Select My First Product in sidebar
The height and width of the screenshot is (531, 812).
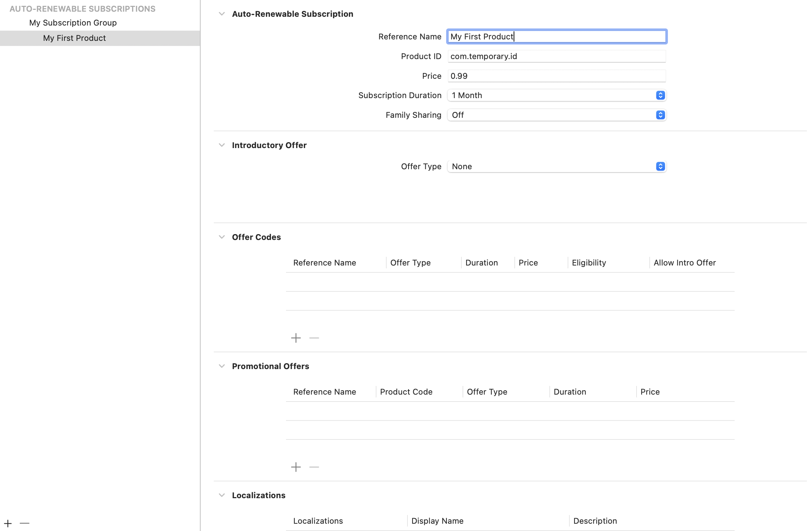point(74,38)
